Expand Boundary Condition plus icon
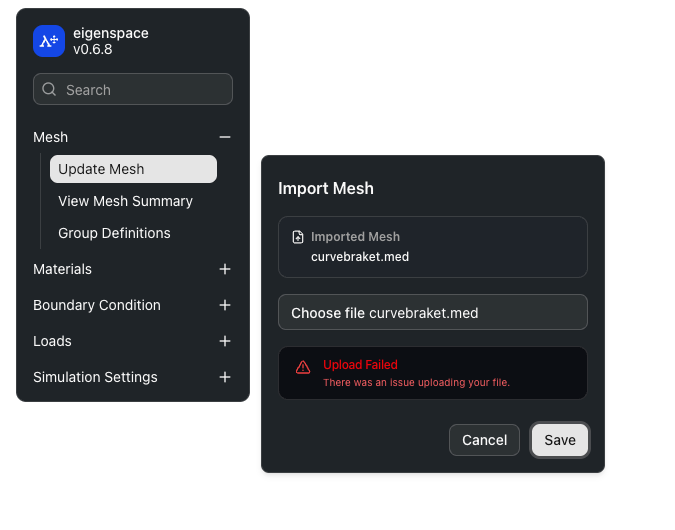Image resolution: width=675 pixels, height=530 pixels. coord(225,305)
